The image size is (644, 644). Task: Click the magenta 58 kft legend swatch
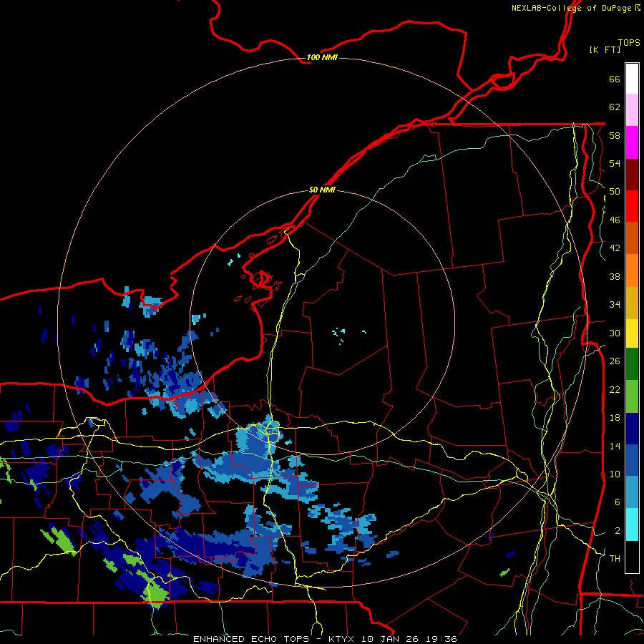(x=632, y=142)
